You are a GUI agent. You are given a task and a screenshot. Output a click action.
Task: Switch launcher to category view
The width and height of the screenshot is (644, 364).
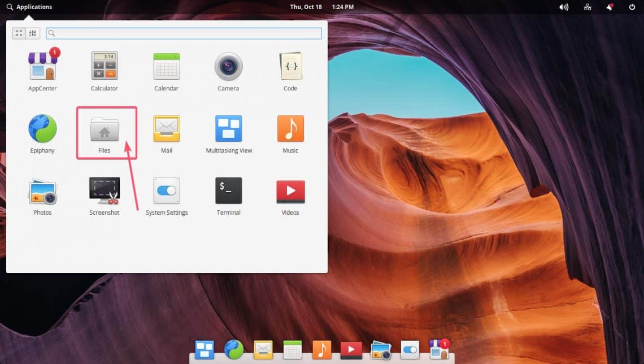click(32, 33)
